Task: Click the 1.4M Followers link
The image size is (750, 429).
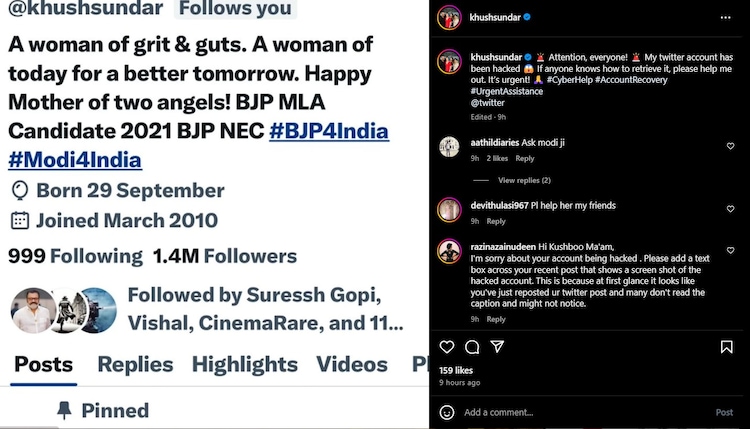Action: pos(224,256)
